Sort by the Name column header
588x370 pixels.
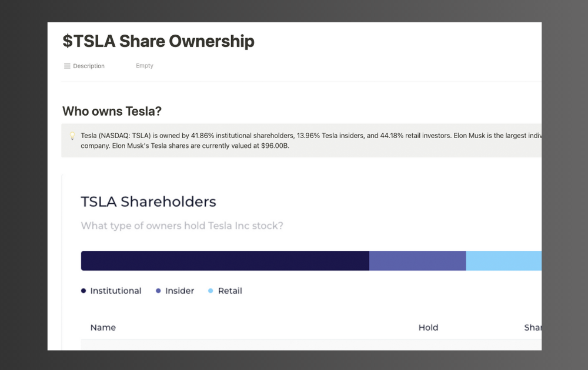103,328
